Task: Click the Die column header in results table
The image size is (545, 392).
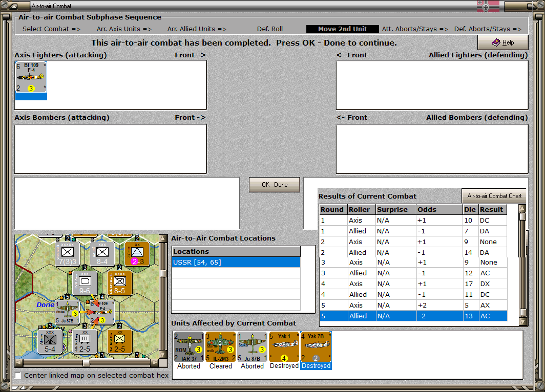Action: point(470,209)
